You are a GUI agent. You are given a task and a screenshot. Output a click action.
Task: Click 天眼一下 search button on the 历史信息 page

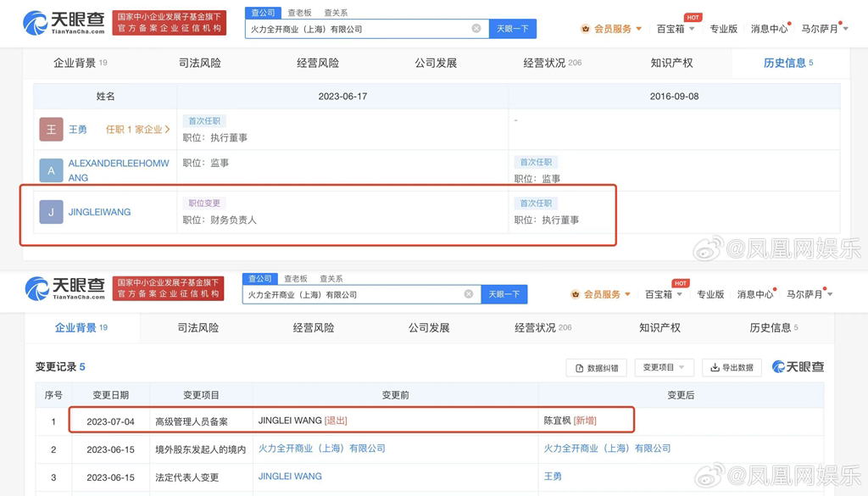coord(513,29)
